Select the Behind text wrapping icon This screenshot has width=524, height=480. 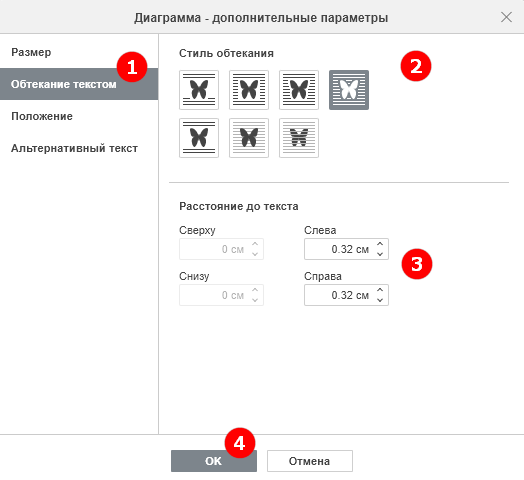(x=299, y=138)
